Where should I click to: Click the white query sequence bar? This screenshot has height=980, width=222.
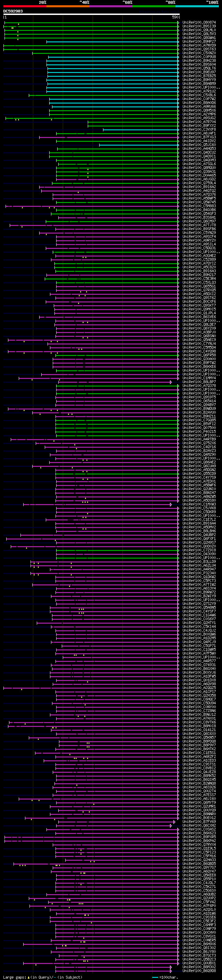[x=92, y=15]
